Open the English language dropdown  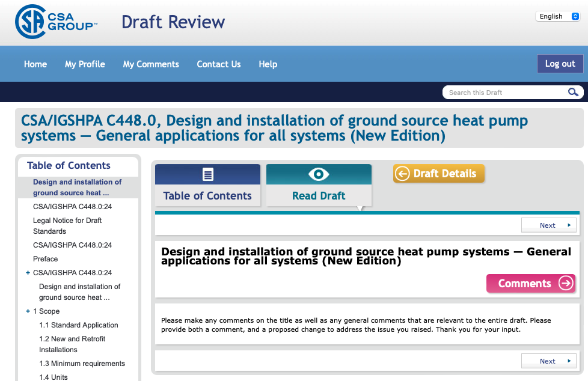(x=557, y=16)
